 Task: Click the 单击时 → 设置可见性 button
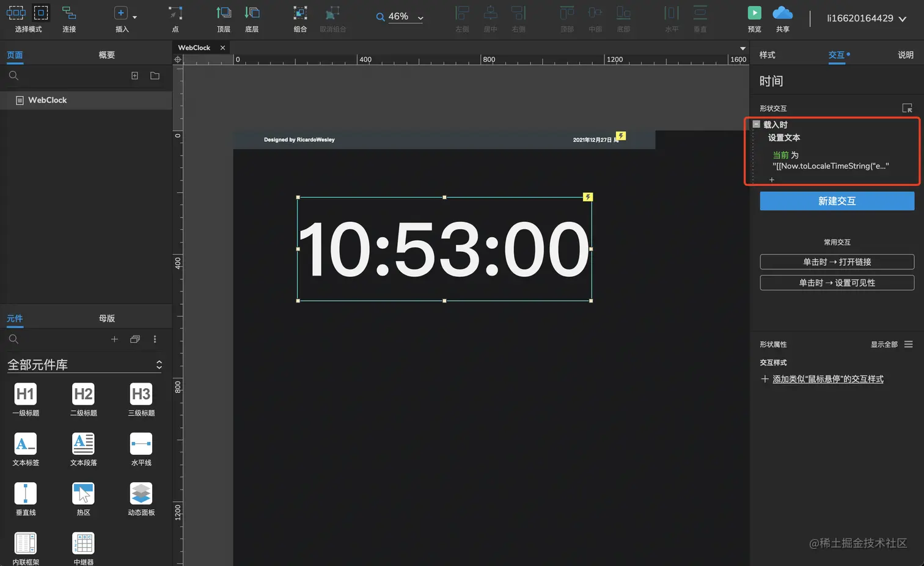coord(837,283)
